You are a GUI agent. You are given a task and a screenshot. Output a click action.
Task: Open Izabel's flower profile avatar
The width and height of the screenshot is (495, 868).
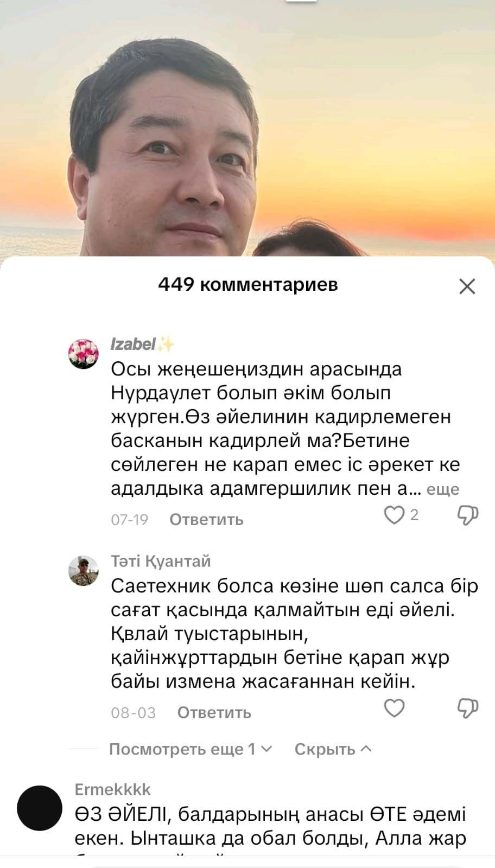84,354
